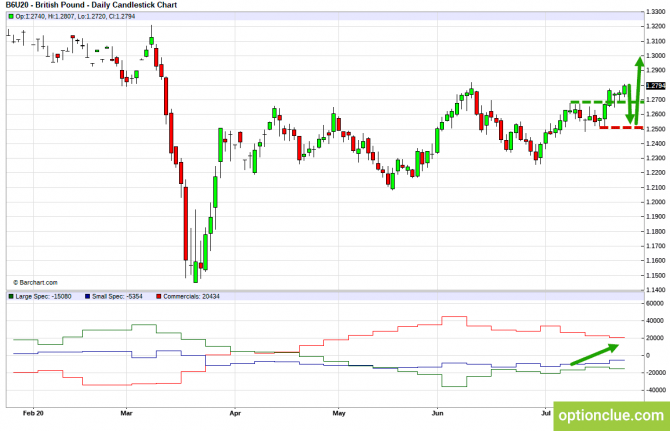Click the 60000 COT axis label

(655, 303)
